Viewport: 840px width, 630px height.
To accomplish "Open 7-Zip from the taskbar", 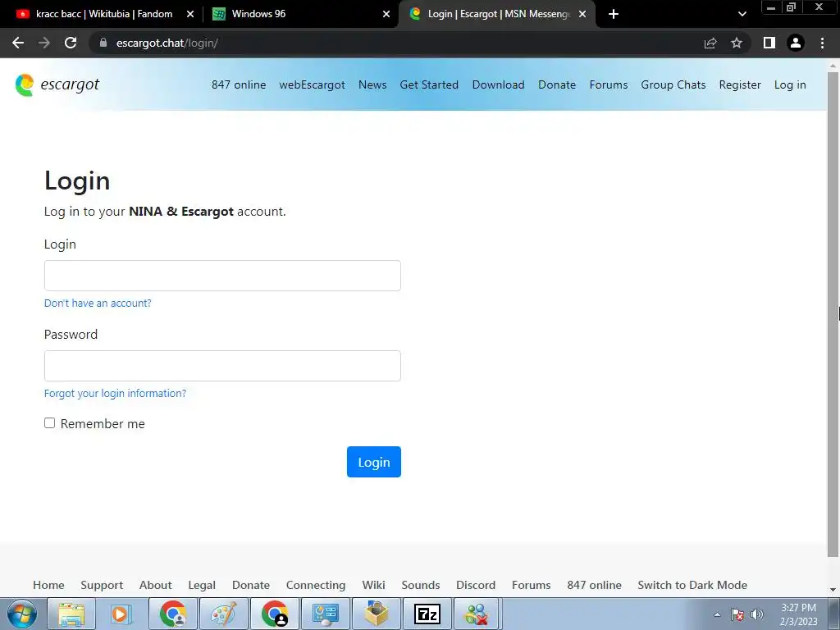I will click(427, 614).
